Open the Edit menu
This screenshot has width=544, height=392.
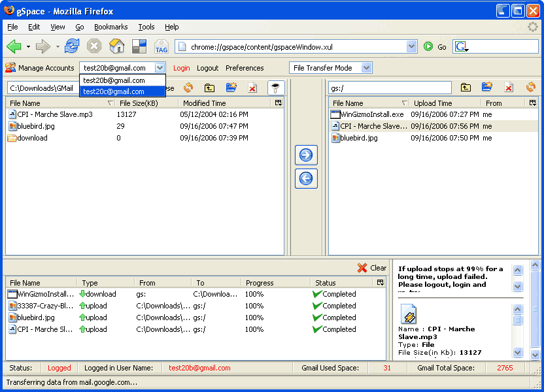pos(34,27)
